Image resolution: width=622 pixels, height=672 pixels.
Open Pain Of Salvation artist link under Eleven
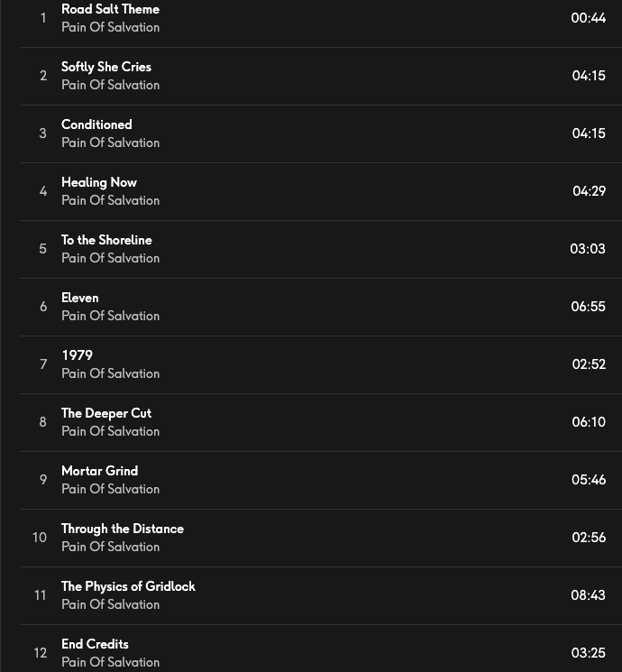tap(110, 316)
